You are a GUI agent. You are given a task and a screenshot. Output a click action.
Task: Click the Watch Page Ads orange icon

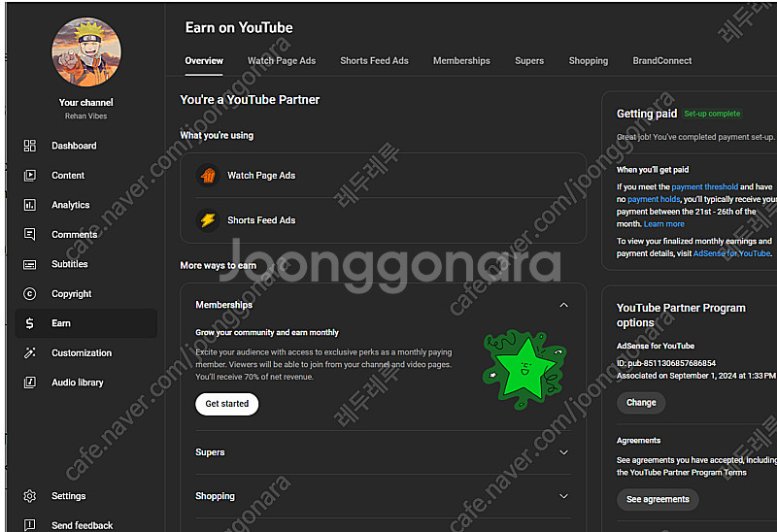(208, 176)
